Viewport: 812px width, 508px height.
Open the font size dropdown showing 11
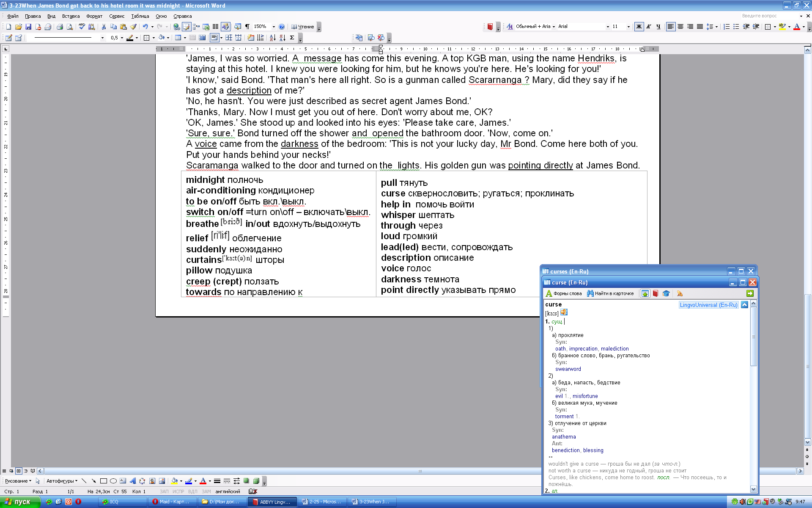click(x=628, y=27)
